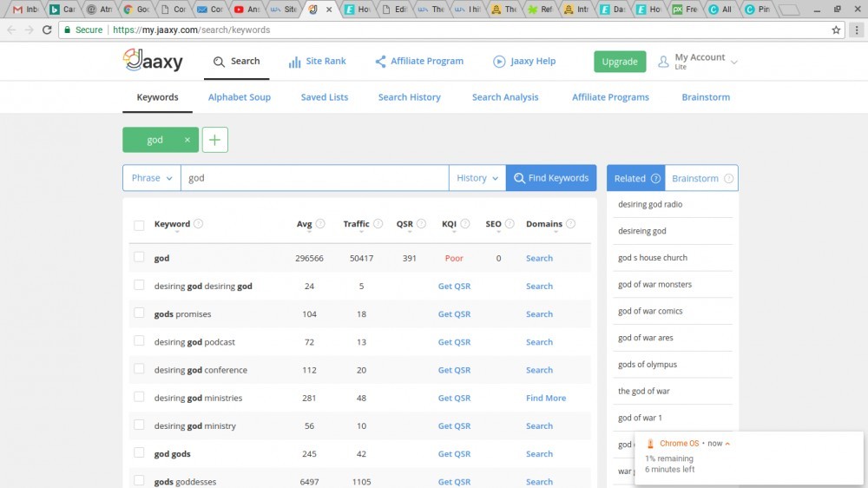This screenshot has width=868, height=488.
Task: Go back in browser history
Action: click(11, 30)
